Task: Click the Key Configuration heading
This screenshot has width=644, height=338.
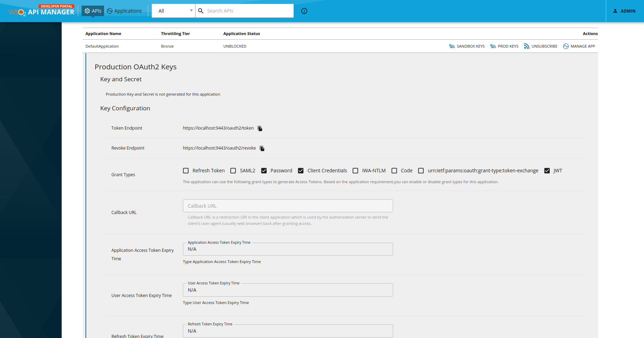Action: pos(125,109)
